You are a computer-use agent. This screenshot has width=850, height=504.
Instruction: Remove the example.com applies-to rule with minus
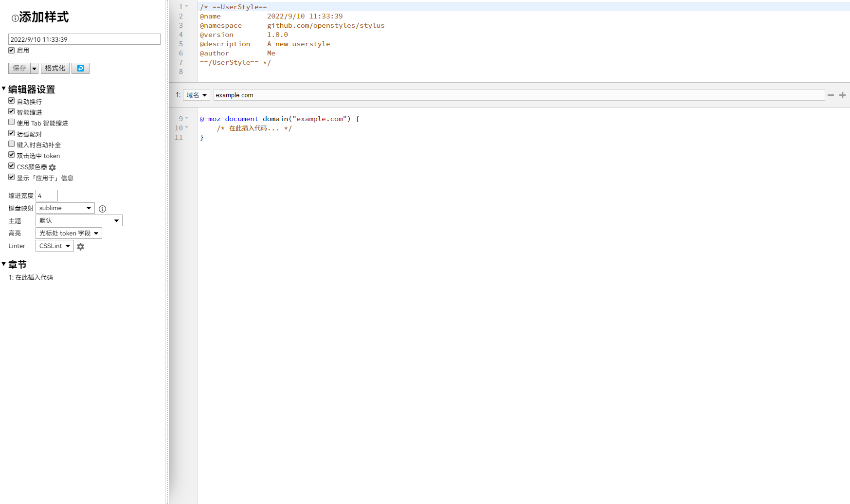[831, 95]
